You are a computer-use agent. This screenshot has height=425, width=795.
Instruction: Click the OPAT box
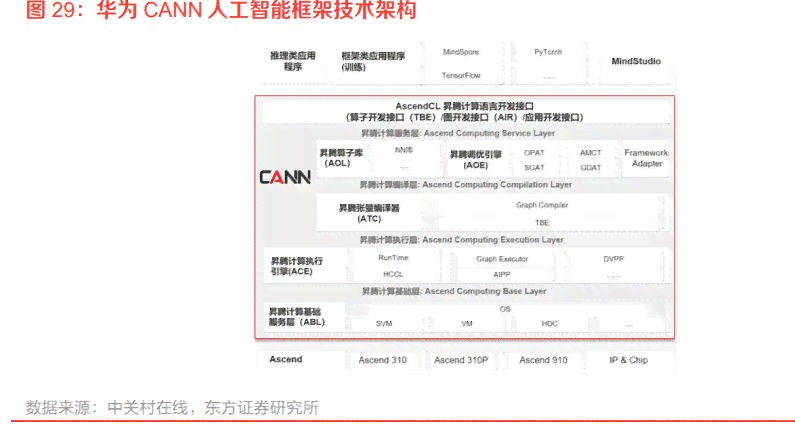534,153
